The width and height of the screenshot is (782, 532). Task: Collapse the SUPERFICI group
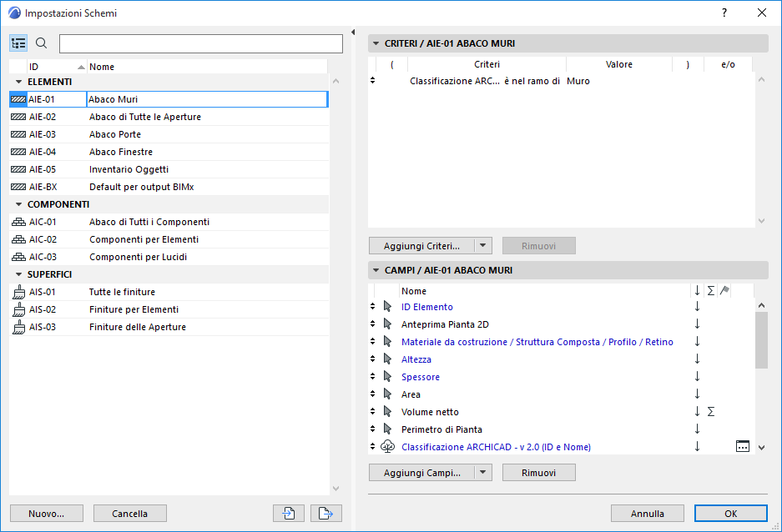tap(18, 274)
